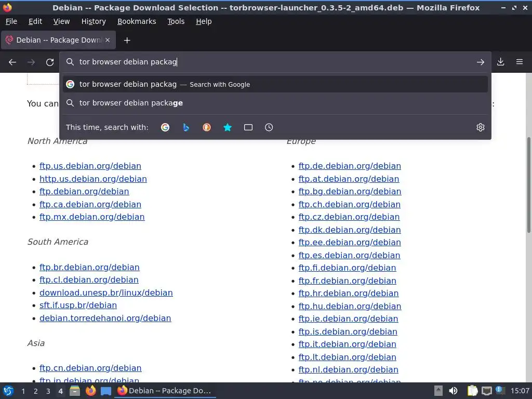532x399 pixels.
Task: Open ftp.ch.debian.org/debian mirror link
Action: [350, 204]
